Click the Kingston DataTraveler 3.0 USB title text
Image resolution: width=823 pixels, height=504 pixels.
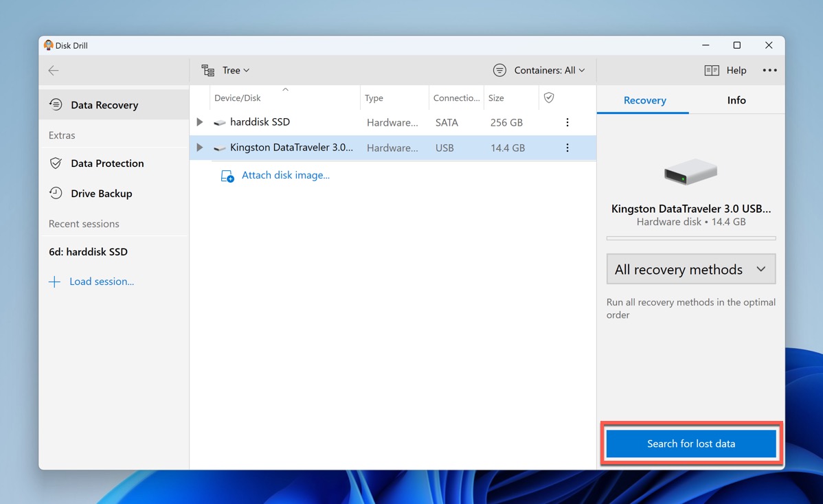pyautogui.click(x=690, y=209)
